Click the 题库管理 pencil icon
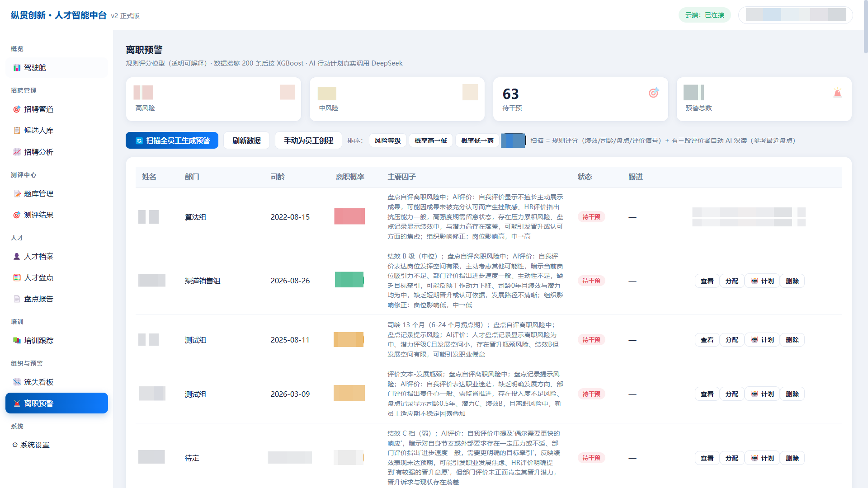Viewport: 868px width, 488px height. click(17, 194)
